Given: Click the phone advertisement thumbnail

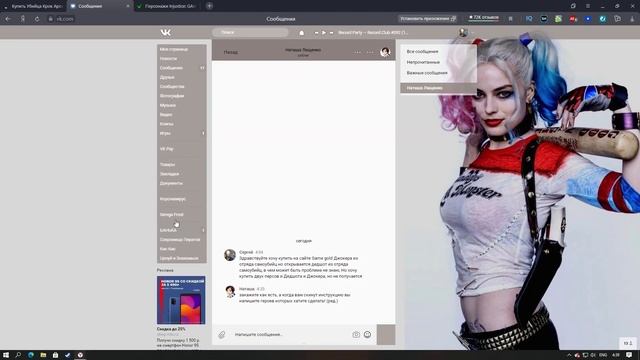Looking at the screenshot, I should pos(181,300).
